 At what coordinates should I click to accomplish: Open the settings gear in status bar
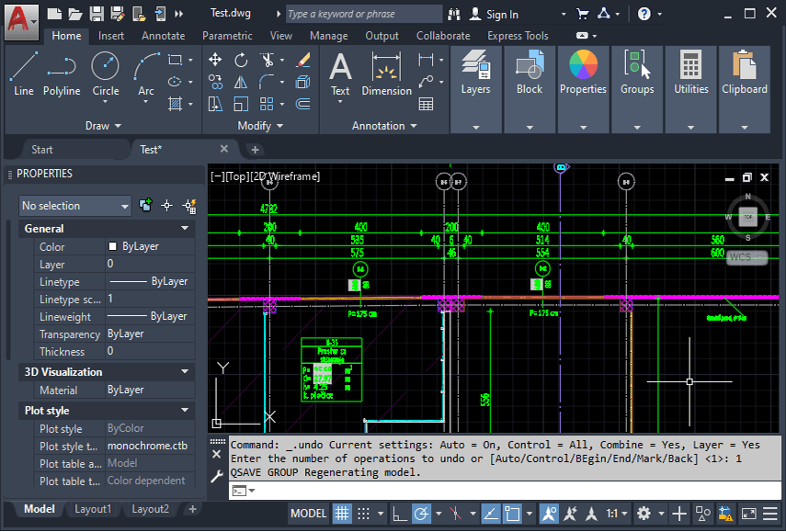click(644, 513)
